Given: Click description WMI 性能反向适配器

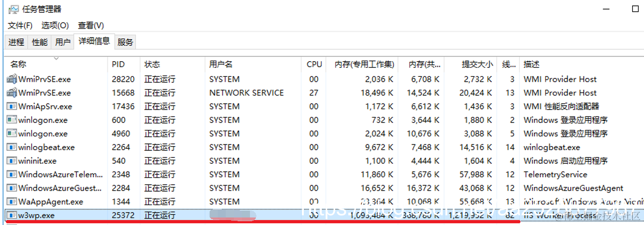Looking at the screenshot, I should (x=561, y=106).
